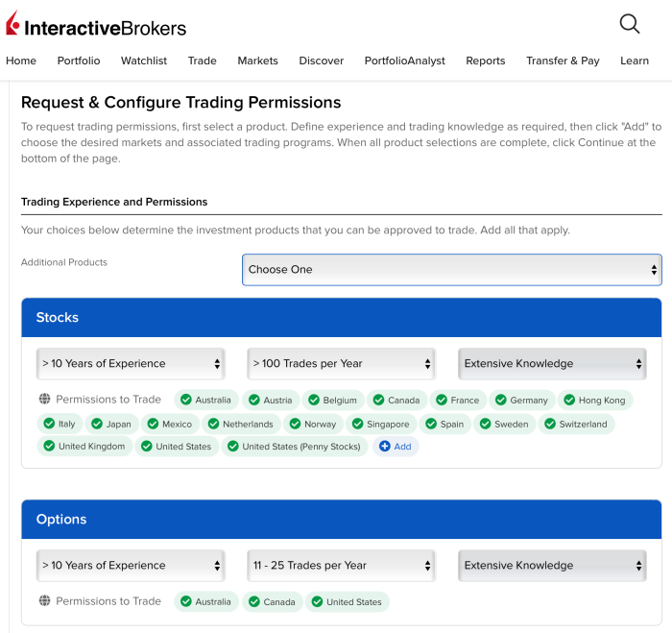Toggle Stocks Mexico permission chip
Image resolution: width=672 pixels, height=633 pixels.
pyautogui.click(x=170, y=425)
